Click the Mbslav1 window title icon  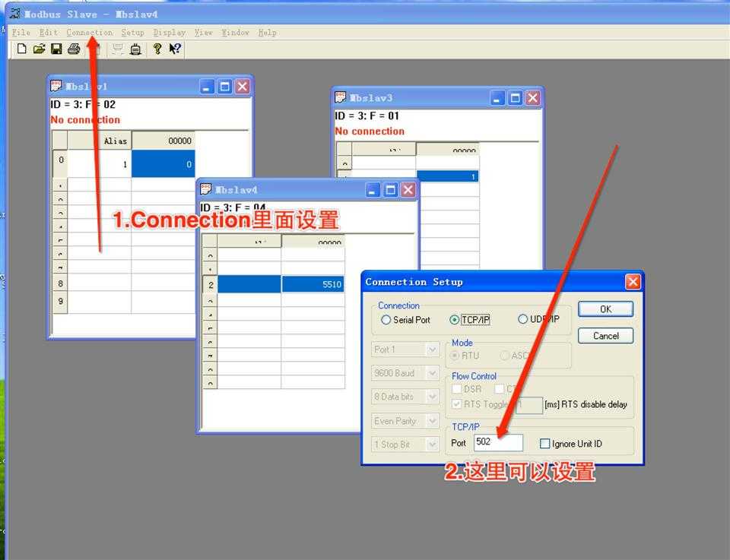click(56, 86)
